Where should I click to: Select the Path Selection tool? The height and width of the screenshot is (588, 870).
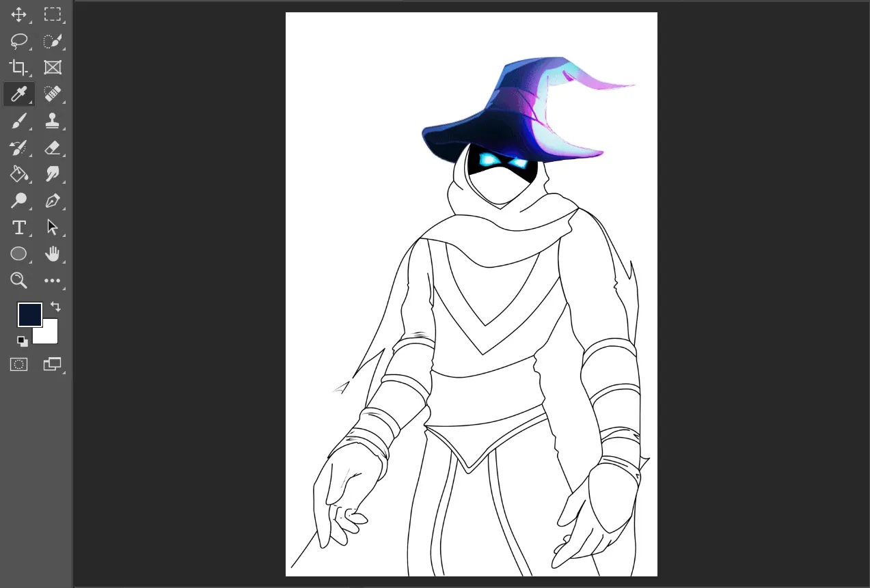pyautogui.click(x=53, y=227)
